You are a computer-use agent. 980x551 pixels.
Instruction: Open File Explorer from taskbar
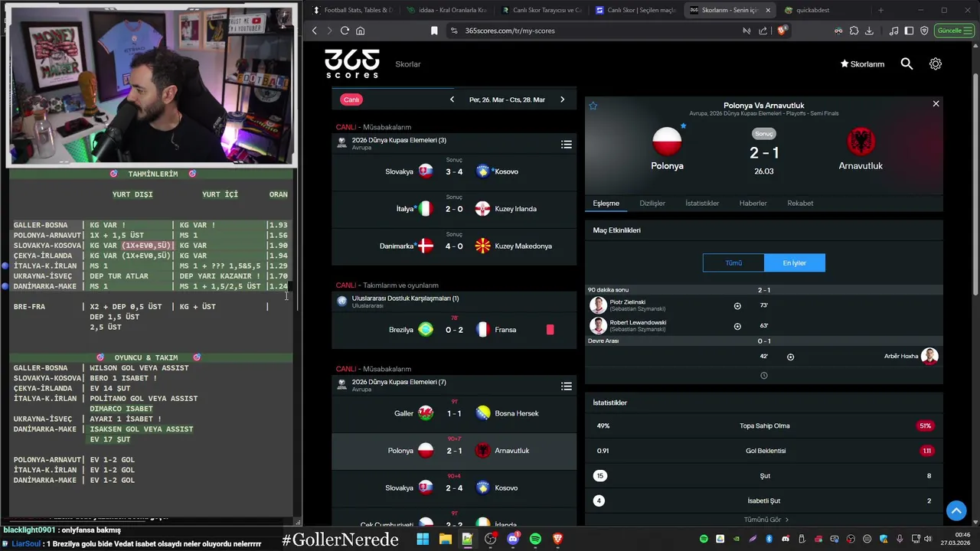pyautogui.click(x=445, y=539)
